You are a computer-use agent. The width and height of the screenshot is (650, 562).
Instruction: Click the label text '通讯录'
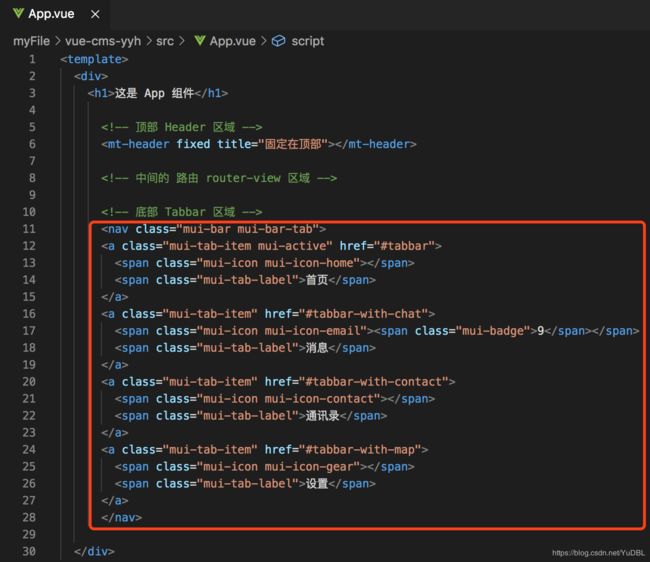[x=323, y=416]
